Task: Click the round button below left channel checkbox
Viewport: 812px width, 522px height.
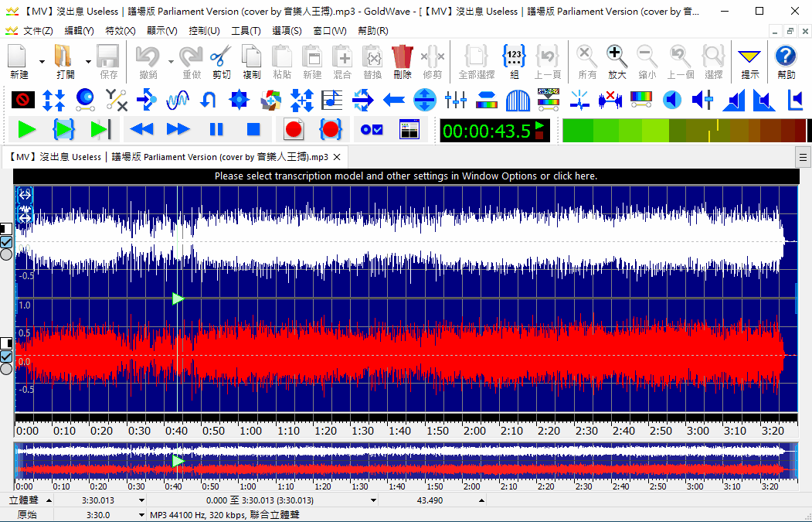Action: click(x=7, y=254)
